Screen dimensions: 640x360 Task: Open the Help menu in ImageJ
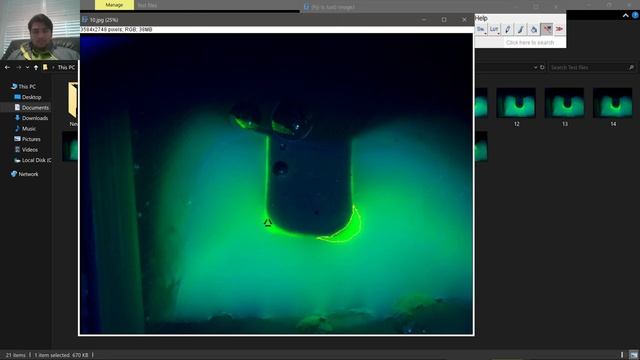coord(481,18)
